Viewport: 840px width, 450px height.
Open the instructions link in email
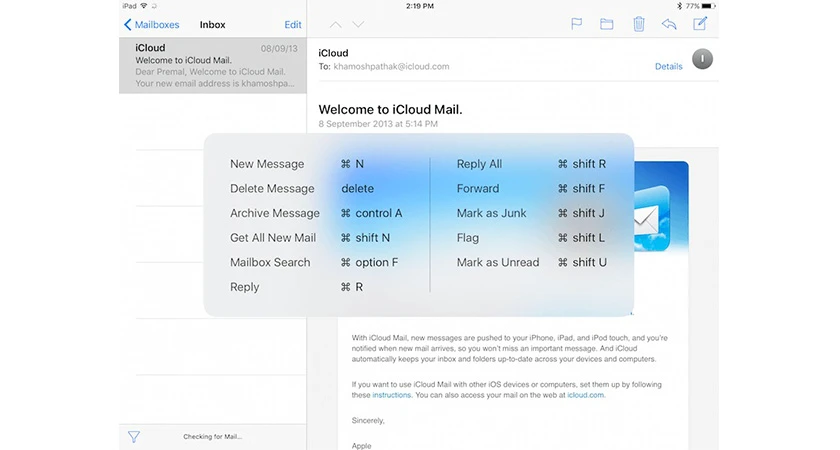[392, 395]
